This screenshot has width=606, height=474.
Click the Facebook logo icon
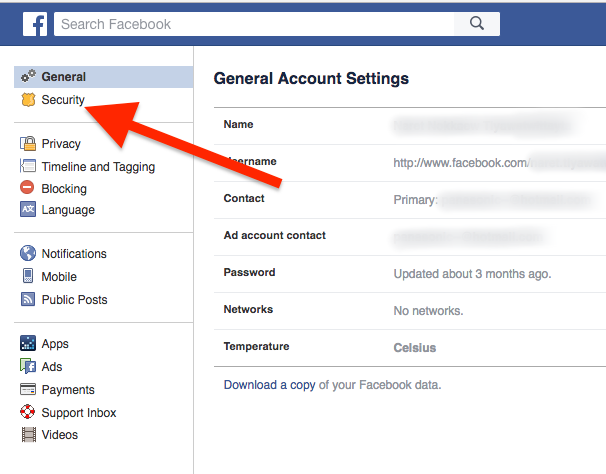coord(35,24)
